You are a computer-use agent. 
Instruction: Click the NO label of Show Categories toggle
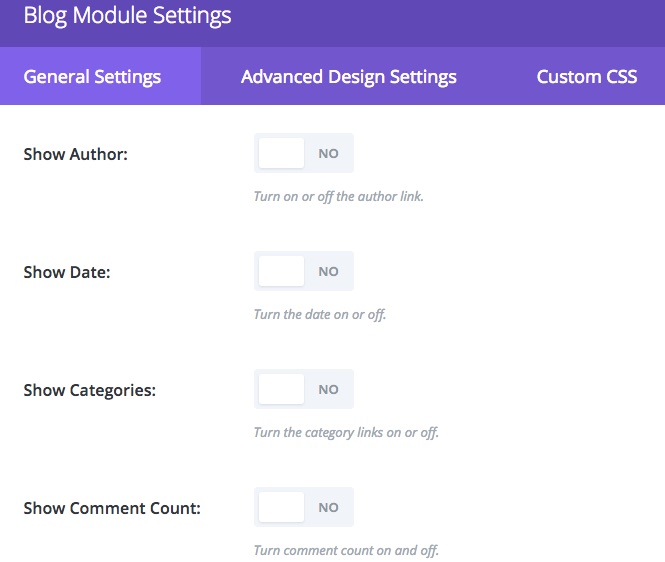click(328, 389)
